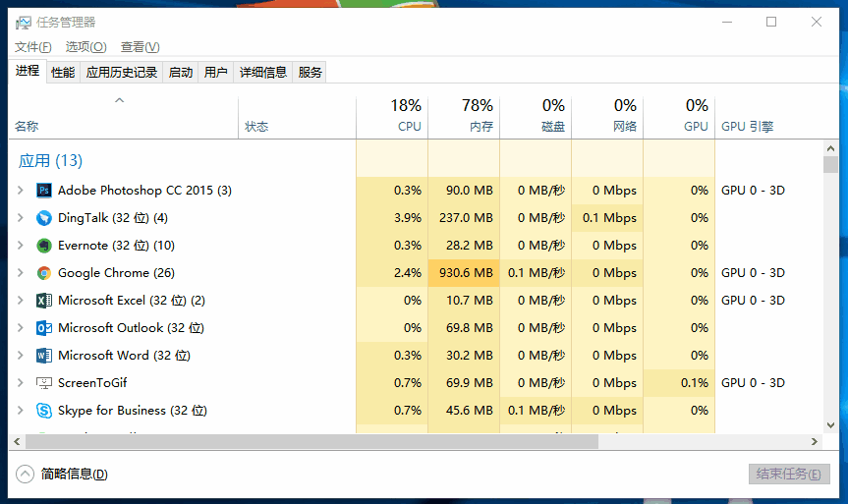Click the 结束任务 button

point(788,475)
